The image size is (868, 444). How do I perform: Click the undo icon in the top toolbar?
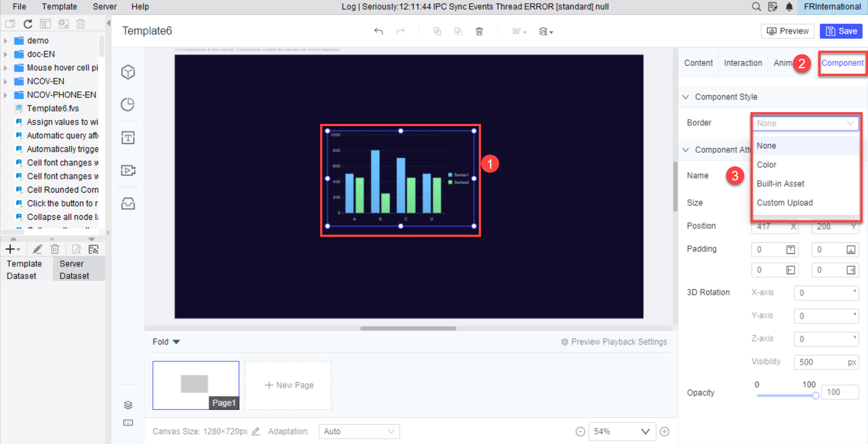coord(379,31)
